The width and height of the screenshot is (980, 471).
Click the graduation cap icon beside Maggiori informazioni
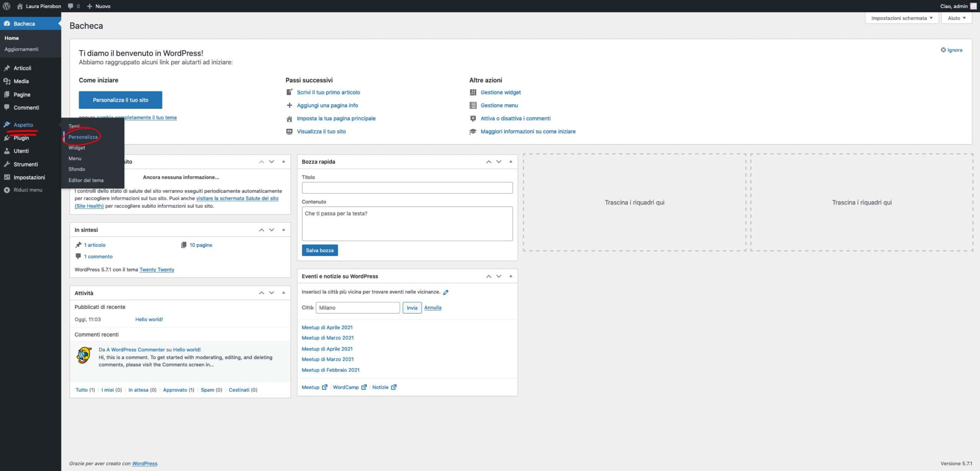pos(473,132)
